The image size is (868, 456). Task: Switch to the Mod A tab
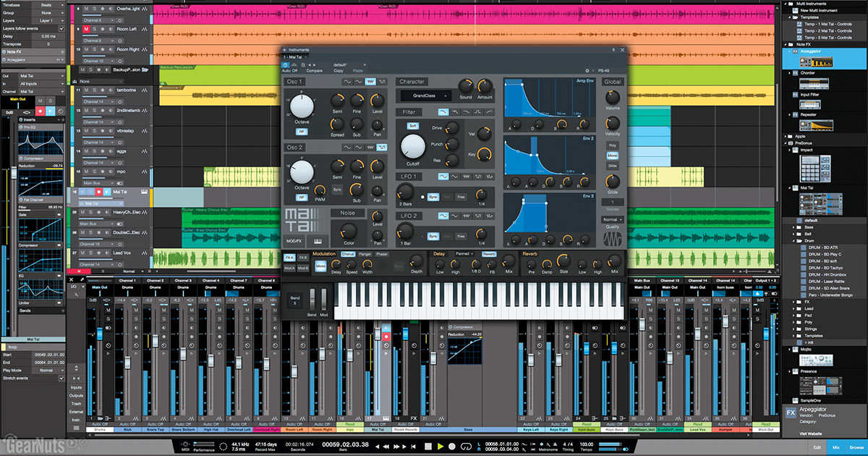click(x=289, y=268)
